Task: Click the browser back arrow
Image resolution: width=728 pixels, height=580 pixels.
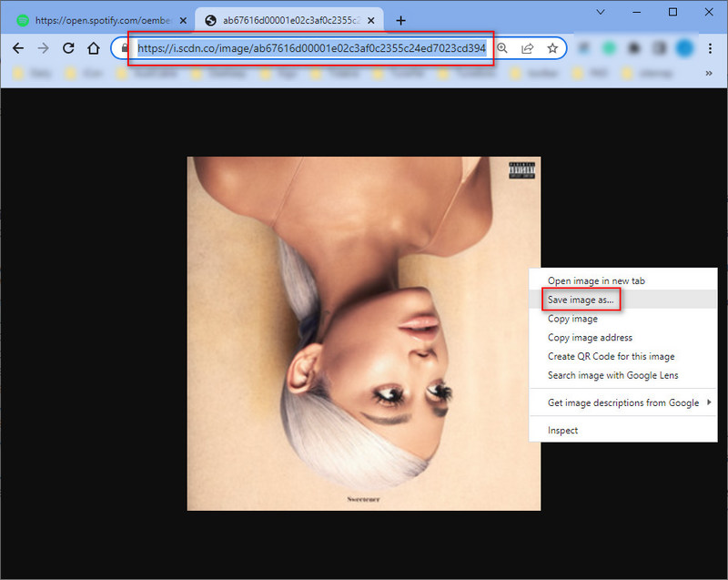Action: [18, 48]
